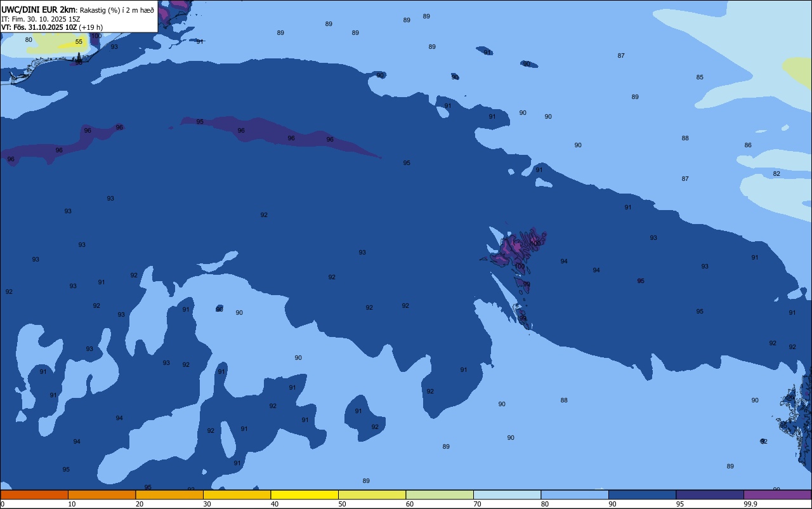Click the humidity value 55 on the yellow patch

[x=79, y=42]
